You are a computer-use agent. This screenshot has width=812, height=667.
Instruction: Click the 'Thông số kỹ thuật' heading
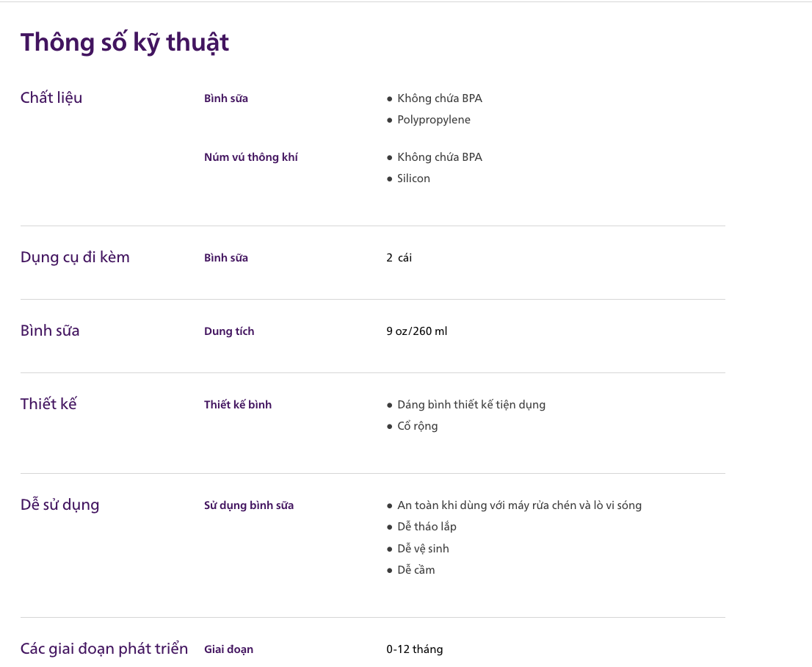point(125,43)
